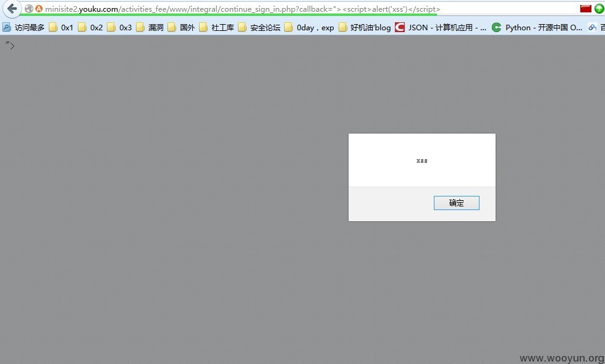Image resolution: width=605 pixels, height=364 pixels.
Task: Open the 0x3 bookmark folder
Action: [120, 27]
